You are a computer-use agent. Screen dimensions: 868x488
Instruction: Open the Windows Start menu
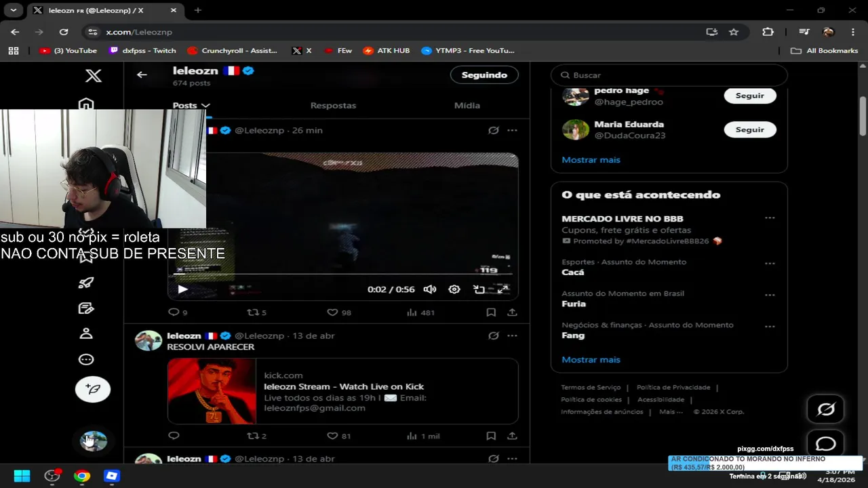22,476
